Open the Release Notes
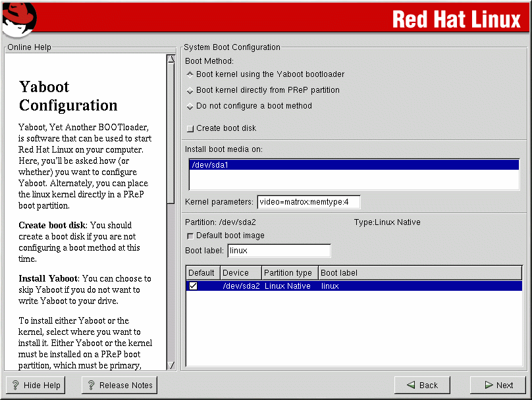 (x=119, y=386)
